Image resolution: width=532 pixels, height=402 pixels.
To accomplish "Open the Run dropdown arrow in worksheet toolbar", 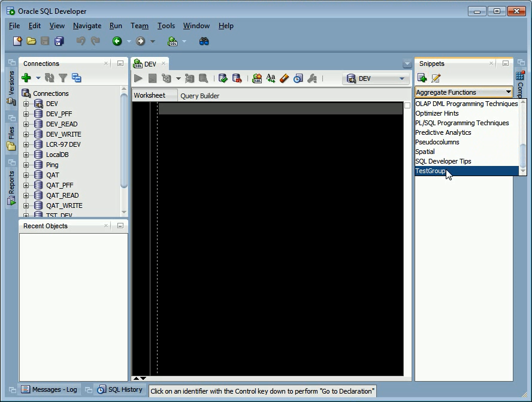I will 178,78.
